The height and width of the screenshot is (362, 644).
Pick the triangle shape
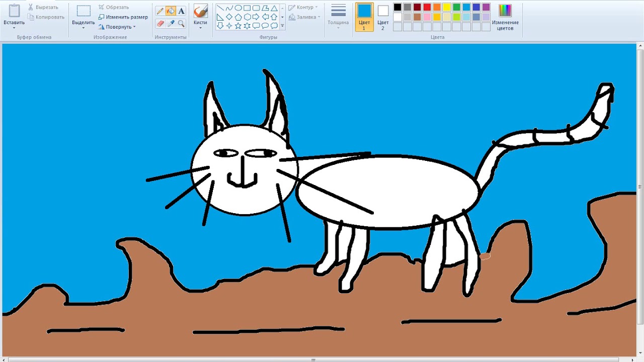point(274,8)
